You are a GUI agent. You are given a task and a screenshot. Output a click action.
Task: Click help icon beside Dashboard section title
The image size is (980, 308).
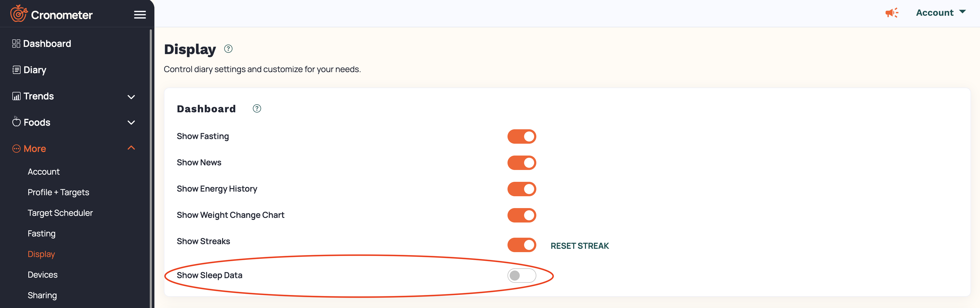point(257,108)
